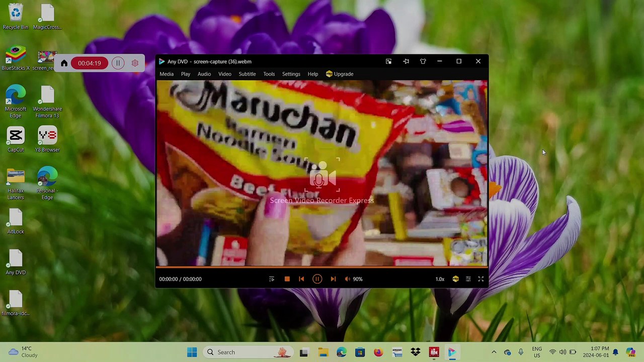Show hidden system tray icons

tap(494, 352)
